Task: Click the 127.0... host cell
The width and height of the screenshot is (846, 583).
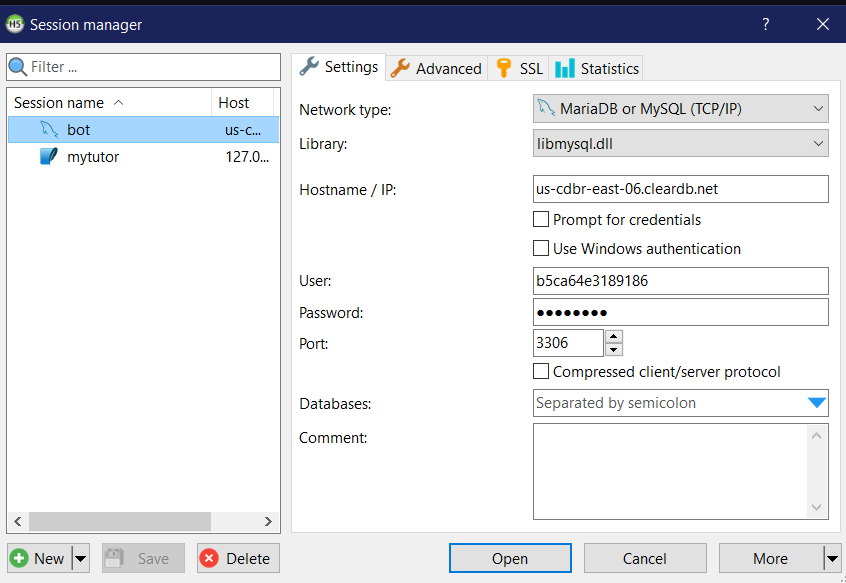Action: [x=247, y=156]
